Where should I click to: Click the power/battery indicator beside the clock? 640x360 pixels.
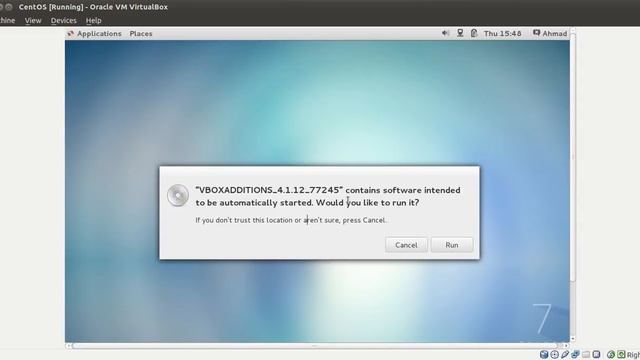coord(474,33)
